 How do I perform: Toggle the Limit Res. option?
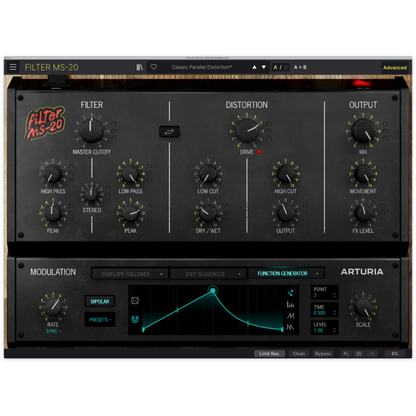[269, 354]
